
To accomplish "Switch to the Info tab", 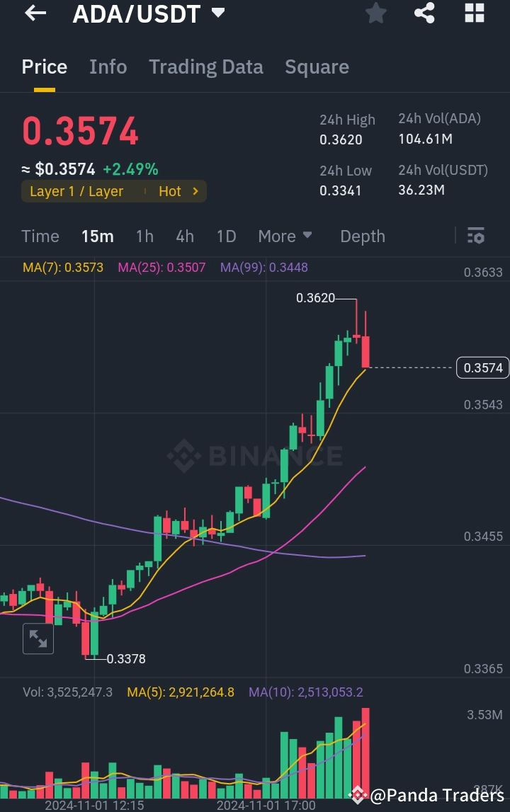I will pyautogui.click(x=108, y=67).
